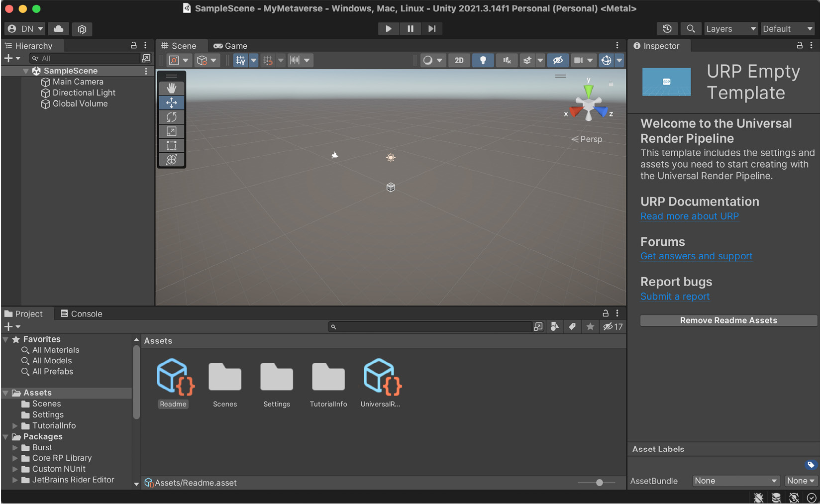Open Read more about URP link
The height and width of the screenshot is (504, 821).
[x=689, y=216]
